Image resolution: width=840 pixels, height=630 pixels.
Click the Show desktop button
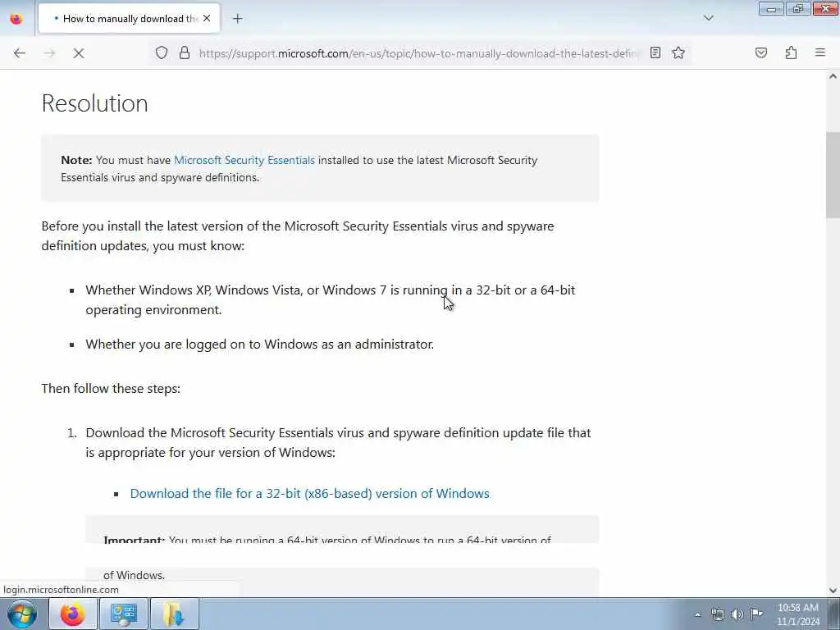(x=834, y=614)
